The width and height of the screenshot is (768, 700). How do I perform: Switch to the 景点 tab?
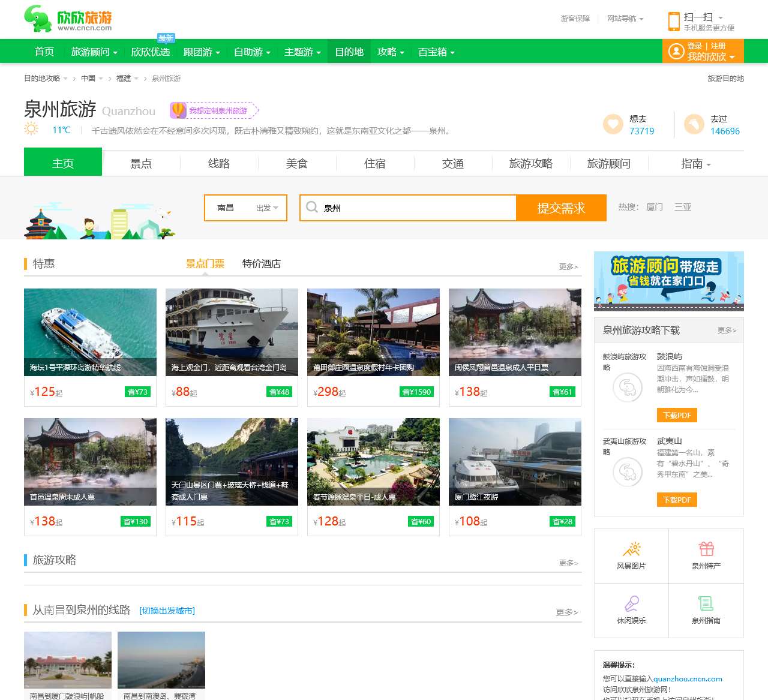[141, 164]
